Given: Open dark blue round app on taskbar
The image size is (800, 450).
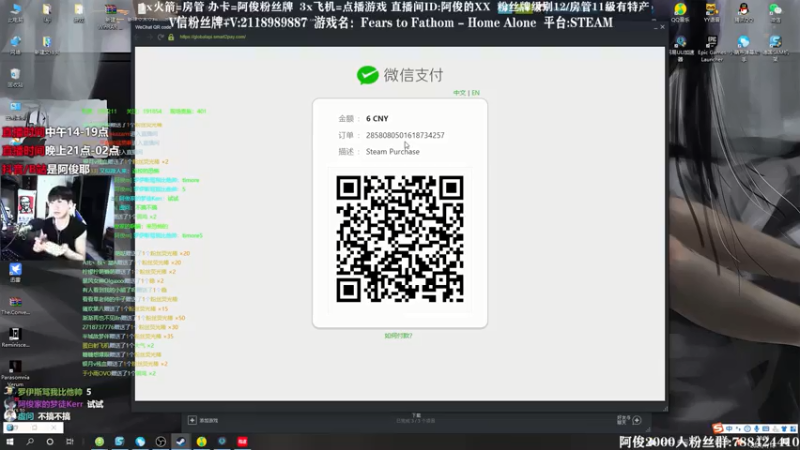Looking at the screenshot, I should [222, 441].
